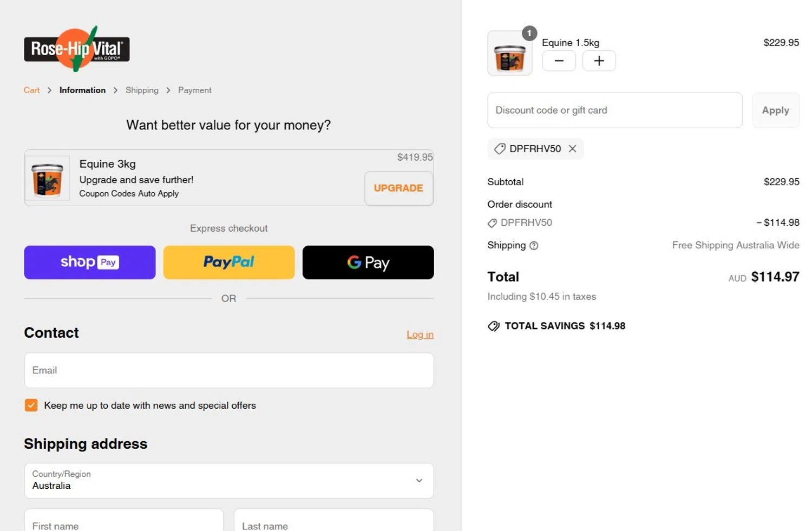Screen dimensions: 812x531
Task: Go back to Cart breadcrumb
Action: (x=31, y=90)
